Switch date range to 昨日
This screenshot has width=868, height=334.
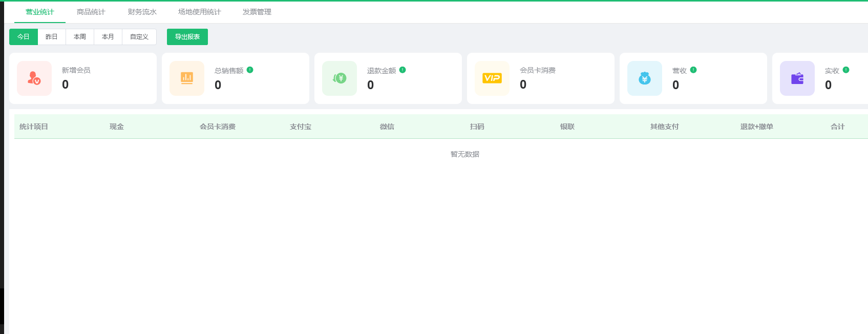(52, 37)
